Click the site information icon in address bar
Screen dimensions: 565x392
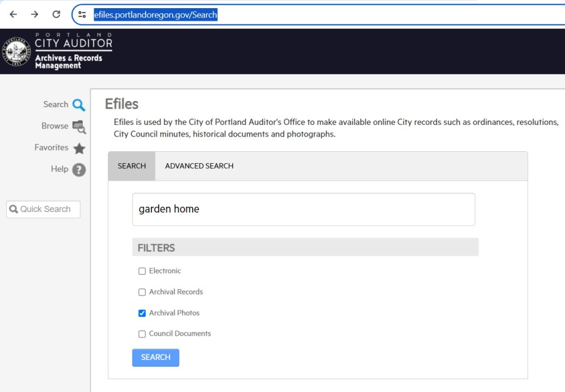pyautogui.click(x=82, y=13)
